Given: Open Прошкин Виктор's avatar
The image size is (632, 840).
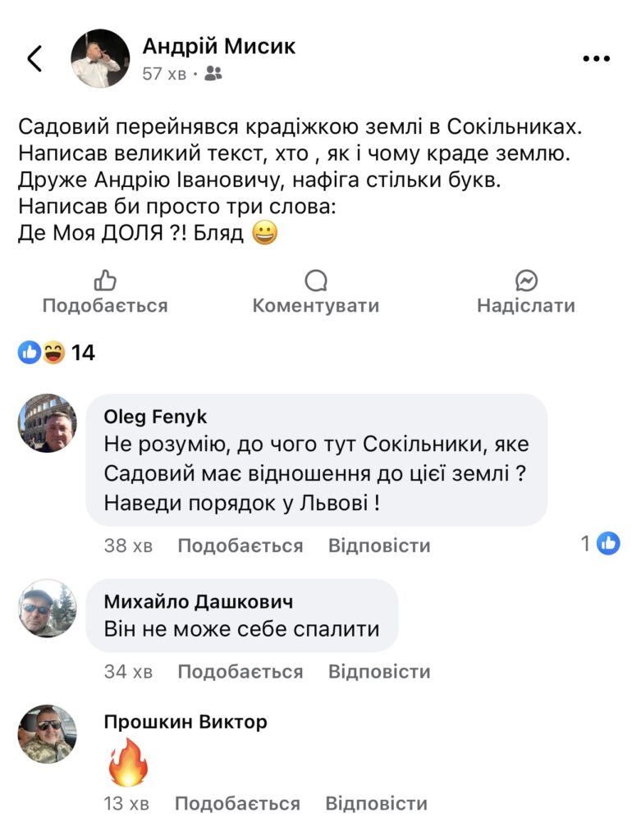Looking at the screenshot, I should click(48, 734).
